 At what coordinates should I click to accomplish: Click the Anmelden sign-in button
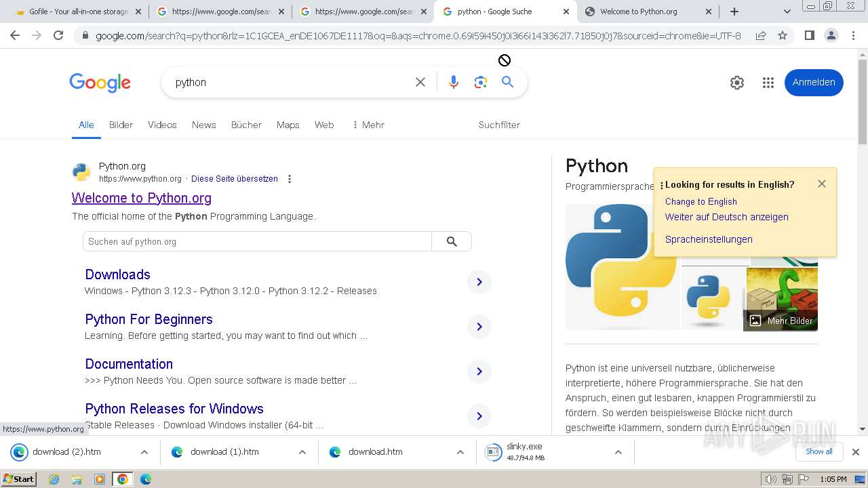(x=814, y=83)
